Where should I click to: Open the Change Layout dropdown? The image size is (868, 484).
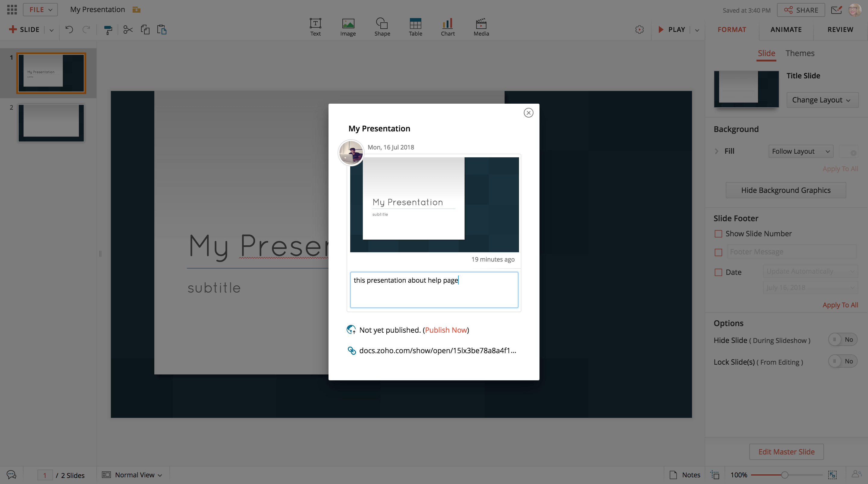pyautogui.click(x=822, y=100)
